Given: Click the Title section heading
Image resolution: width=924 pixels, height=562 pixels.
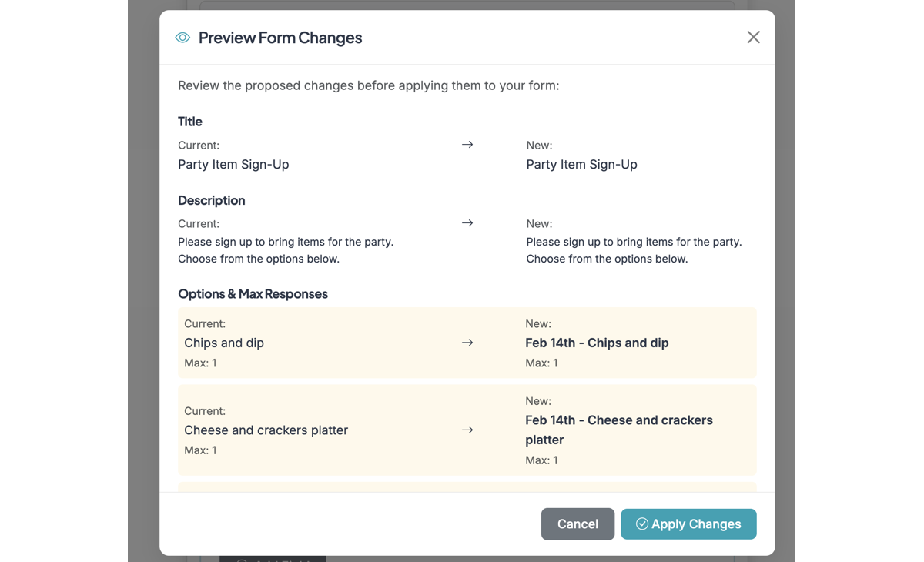Looking at the screenshot, I should coord(189,121).
